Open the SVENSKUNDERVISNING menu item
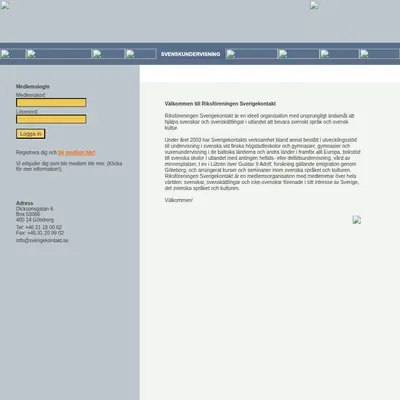The height and width of the screenshot is (400, 400). pos(190,54)
